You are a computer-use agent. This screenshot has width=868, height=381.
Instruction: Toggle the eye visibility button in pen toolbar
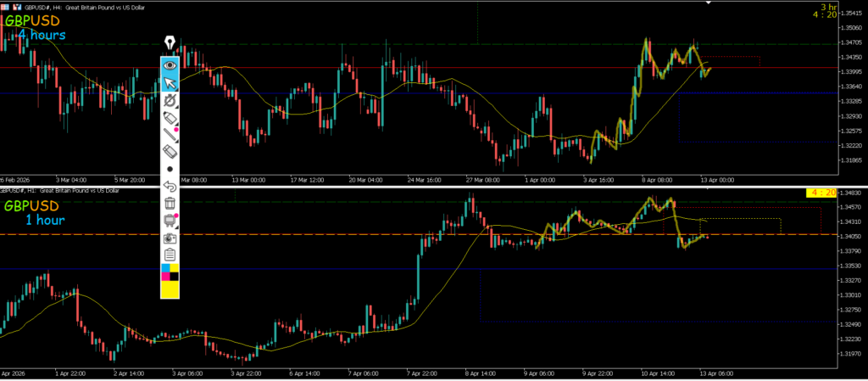pyautogui.click(x=170, y=65)
